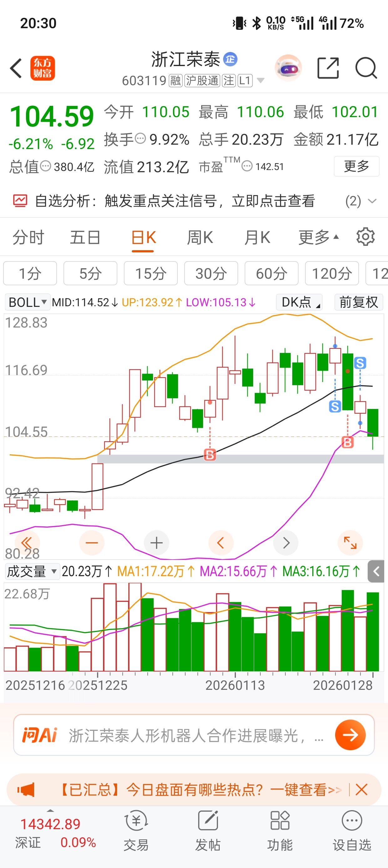Switch to 分时 tab

pos(28,237)
